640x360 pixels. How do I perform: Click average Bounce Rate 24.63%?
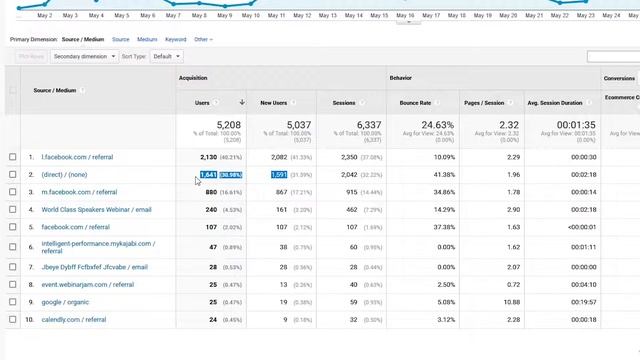[438, 125]
